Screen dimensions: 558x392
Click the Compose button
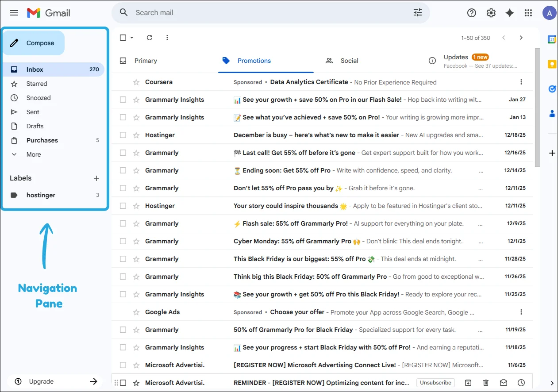(x=34, y=43)
